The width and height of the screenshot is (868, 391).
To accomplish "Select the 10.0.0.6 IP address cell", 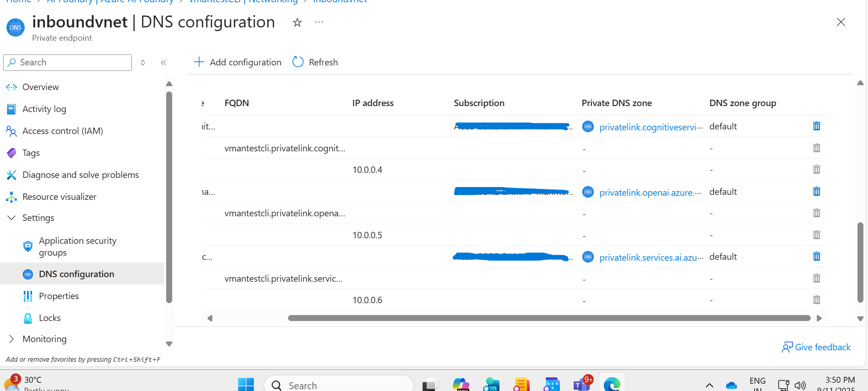I will (367, 300).
